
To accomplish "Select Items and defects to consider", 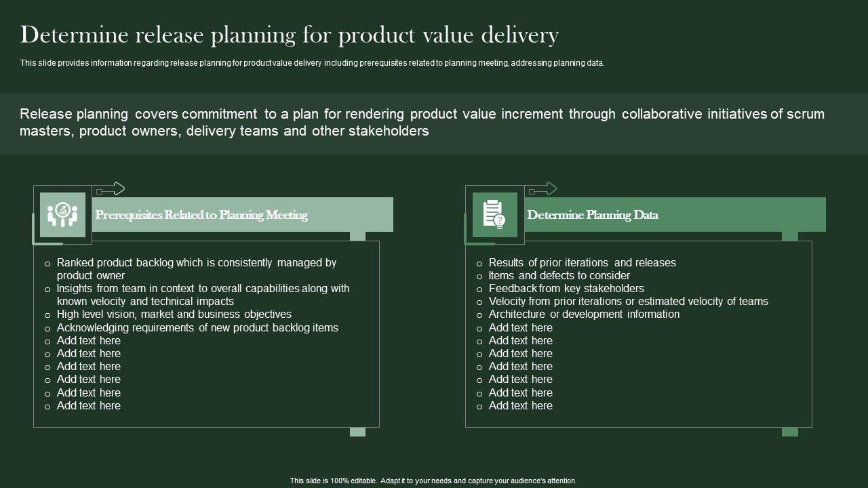I will point(559,276).
